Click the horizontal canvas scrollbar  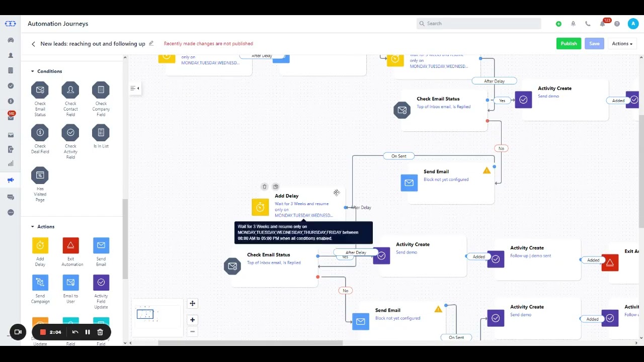(x=251, y=343)
